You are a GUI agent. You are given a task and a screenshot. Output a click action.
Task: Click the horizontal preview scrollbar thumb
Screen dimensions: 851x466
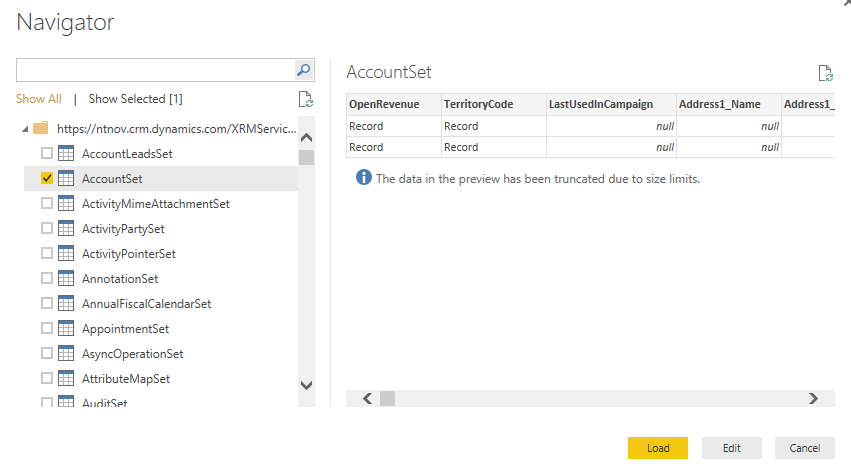point(387,398)
